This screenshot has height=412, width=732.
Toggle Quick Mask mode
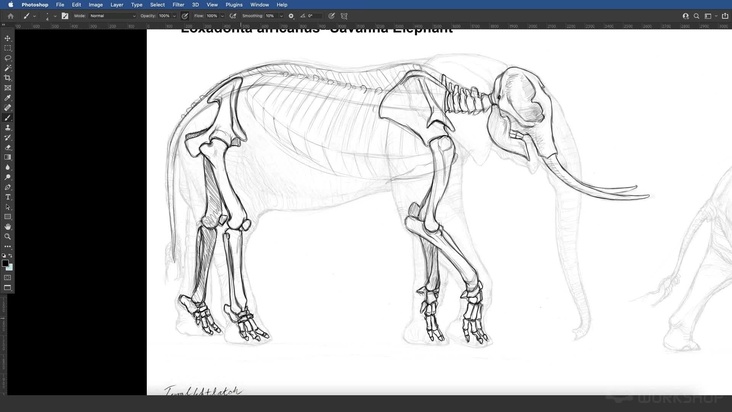(7, 278)
